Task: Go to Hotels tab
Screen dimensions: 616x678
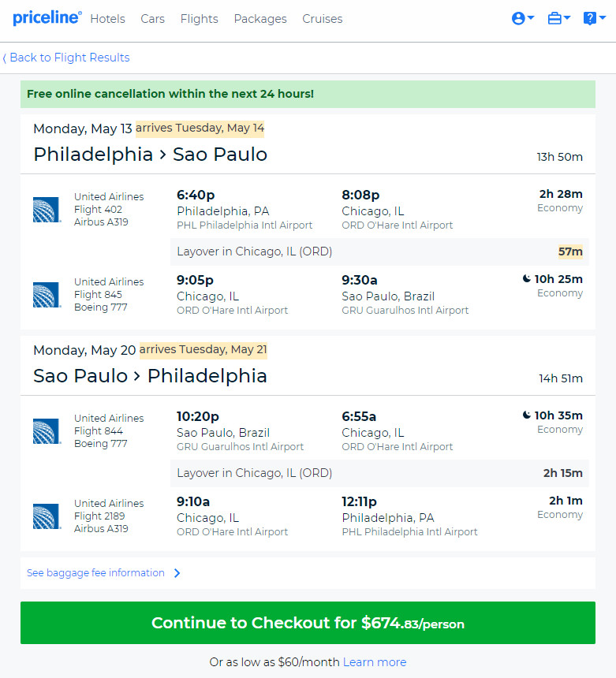Action: [x=107, y=19]
